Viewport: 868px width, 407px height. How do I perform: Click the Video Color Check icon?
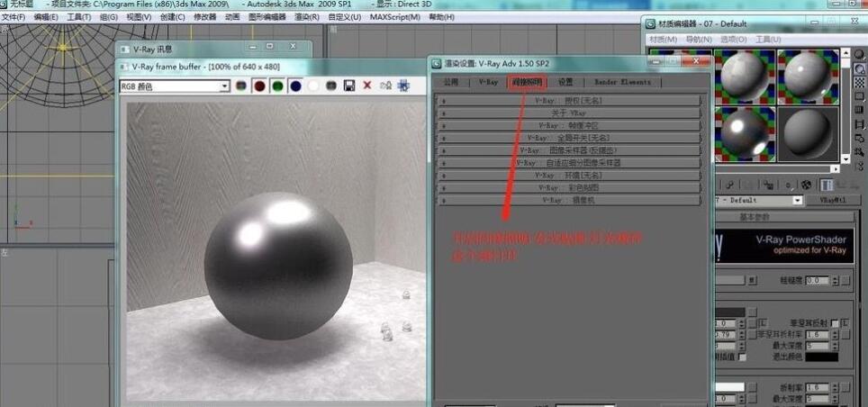click(860, 110)
